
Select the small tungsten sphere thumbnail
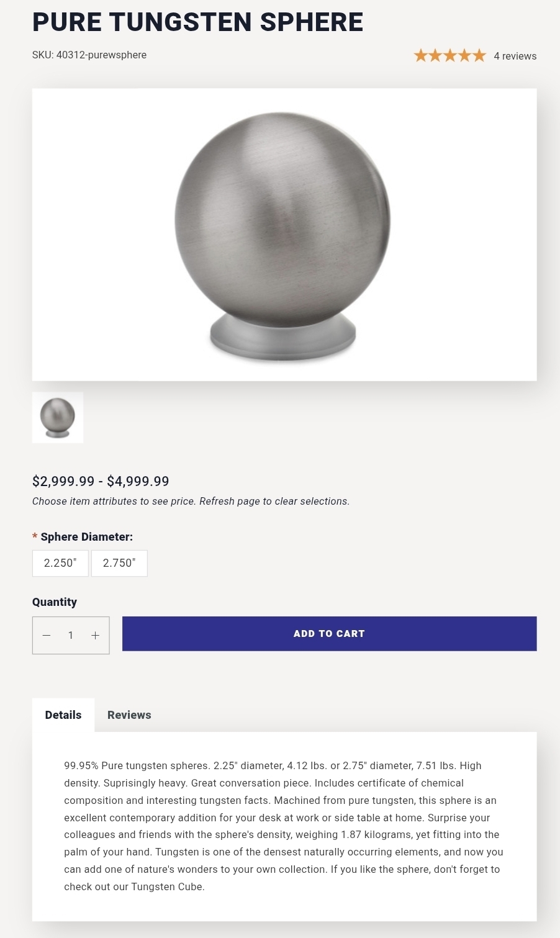coord(58,418)
